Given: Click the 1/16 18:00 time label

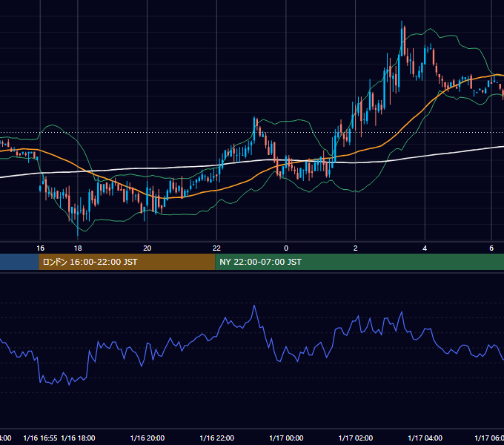Looking at the screenshot, I should [x=78, y=438].
